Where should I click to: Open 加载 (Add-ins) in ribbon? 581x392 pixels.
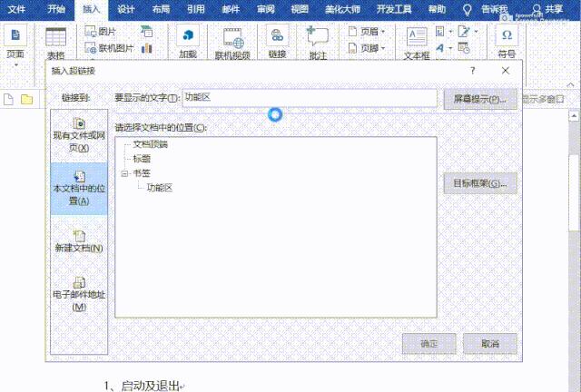coord(188,42)
